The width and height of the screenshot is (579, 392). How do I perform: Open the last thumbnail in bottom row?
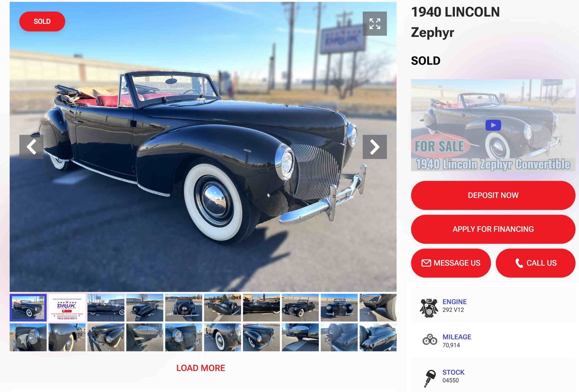pyautogui.click(x=378, y=337)
